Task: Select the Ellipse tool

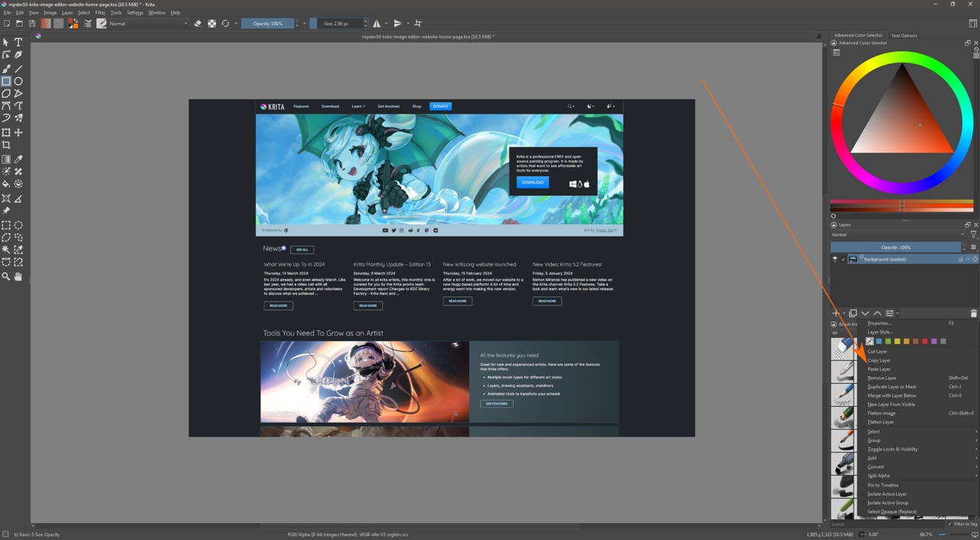Action: (x=18, y=81)
